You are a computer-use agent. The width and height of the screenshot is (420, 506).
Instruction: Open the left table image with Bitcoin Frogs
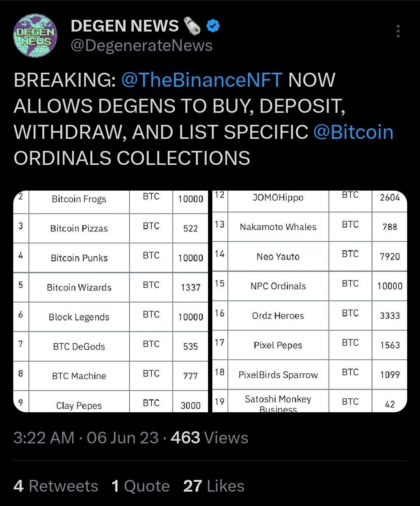pyautogui.click(x=111, y=301)
